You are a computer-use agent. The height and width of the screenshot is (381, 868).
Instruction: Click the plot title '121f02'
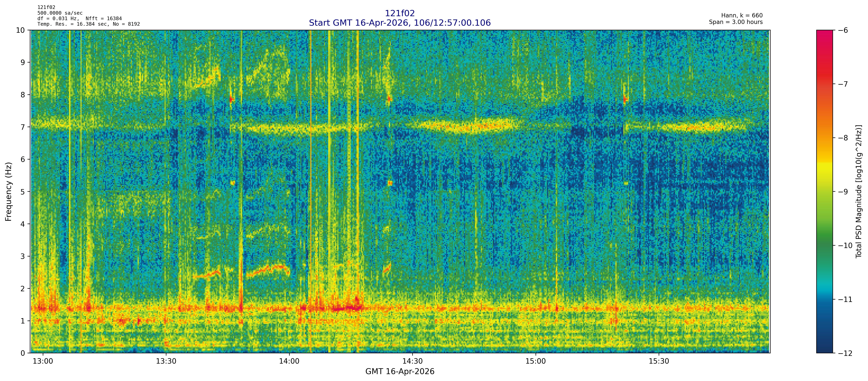click(400, 13)
